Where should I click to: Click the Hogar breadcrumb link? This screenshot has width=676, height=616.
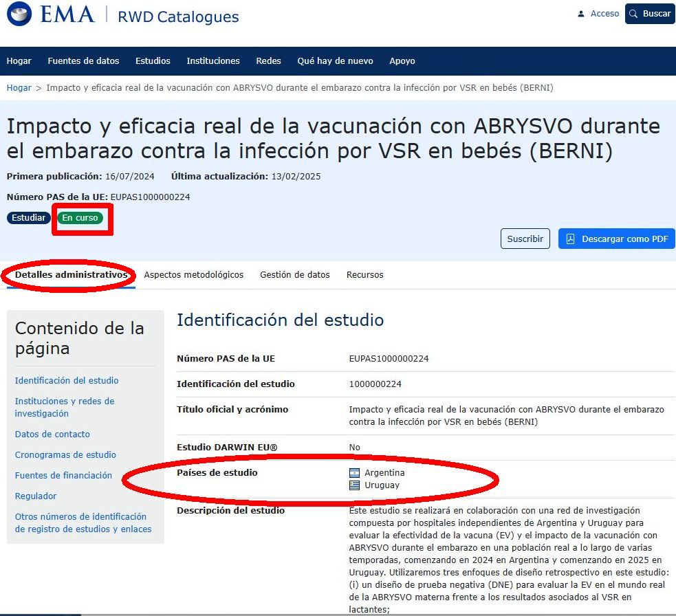point(19,87)
